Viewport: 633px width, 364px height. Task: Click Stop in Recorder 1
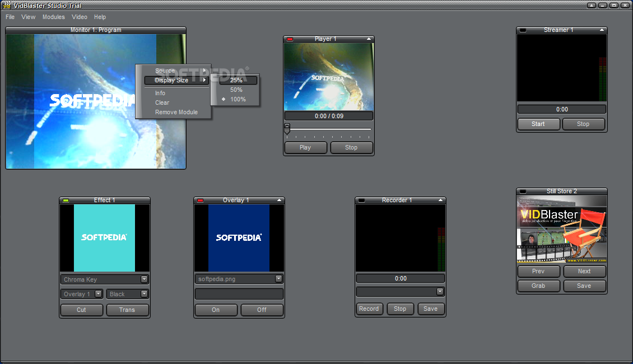(x=400, y=309)
